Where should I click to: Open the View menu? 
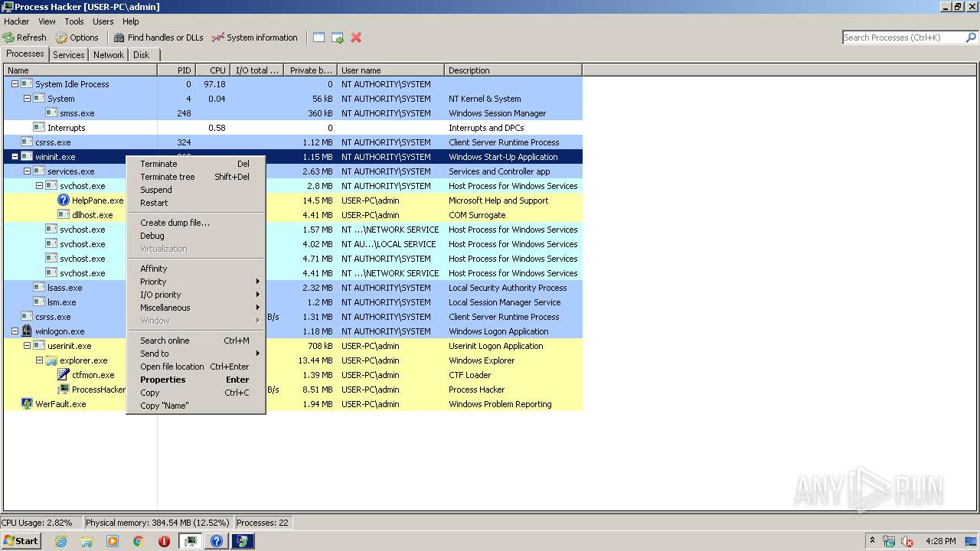pyautogui.click(x=47, y=21)
